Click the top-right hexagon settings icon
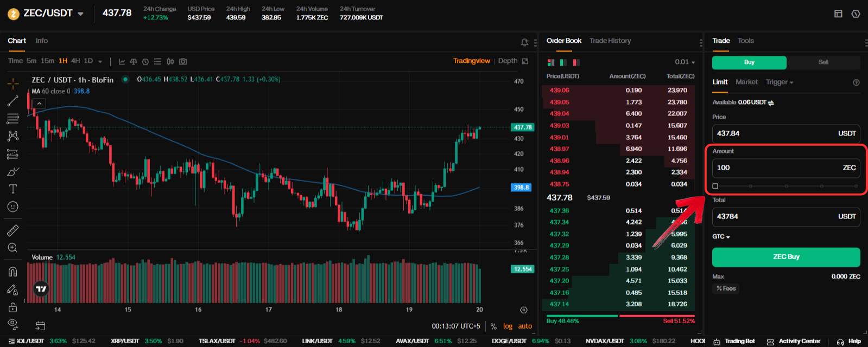 (856, 14)
